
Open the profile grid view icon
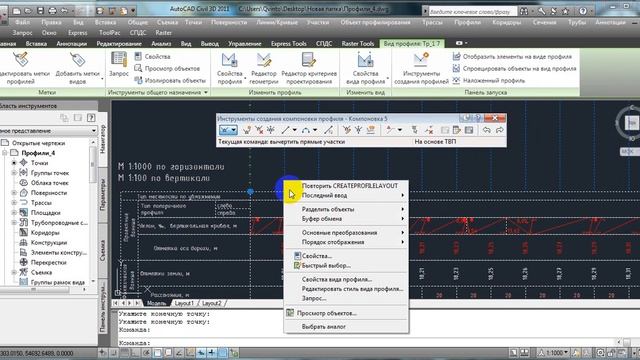coord(469,130)
